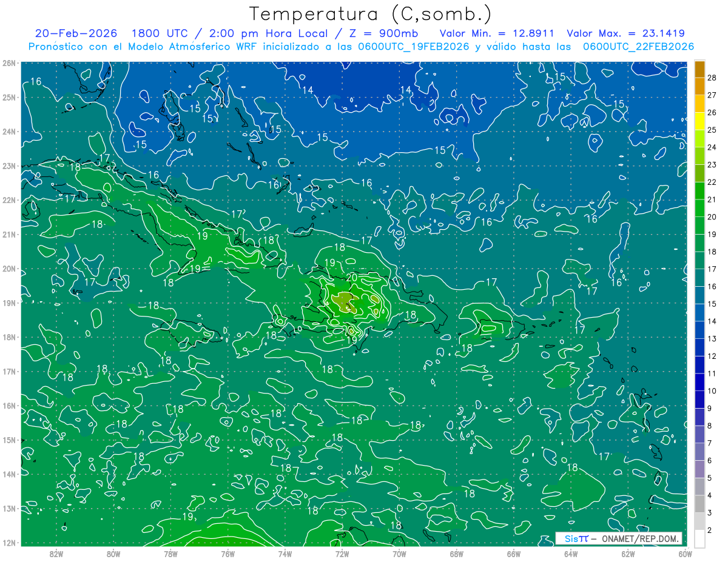Click the latitude axis label 13N

tap(10, 509)
